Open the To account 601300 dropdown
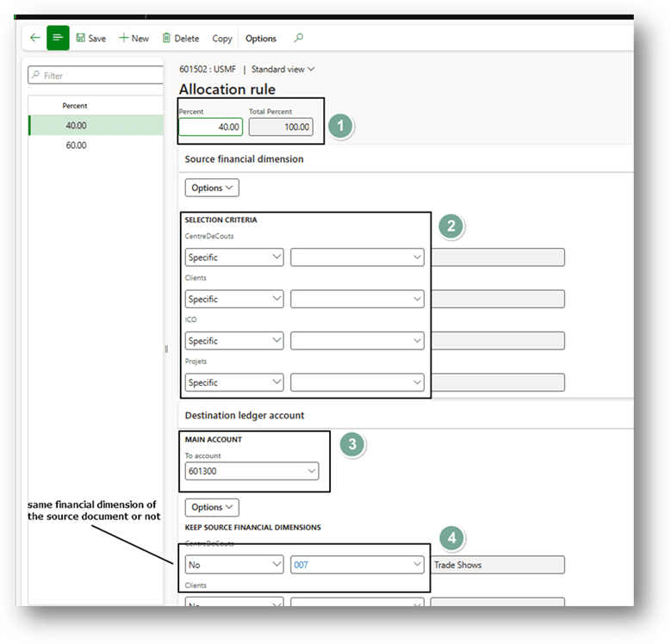 [252, 472]
